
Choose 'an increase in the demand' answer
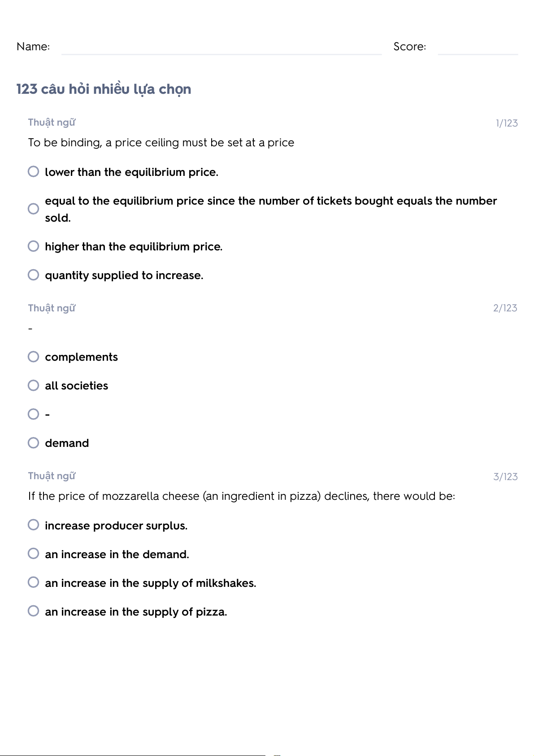click(x=34, y=554)
